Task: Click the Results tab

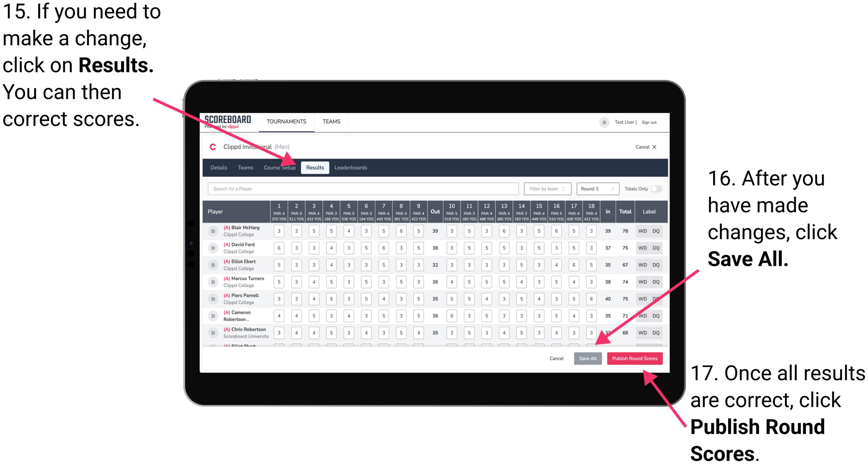Action: [316, 167]
